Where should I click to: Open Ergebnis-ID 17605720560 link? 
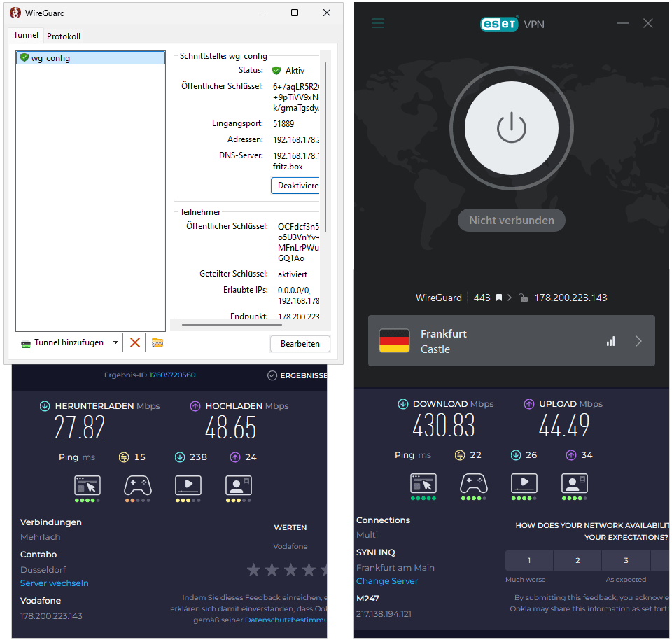point(172,375)
